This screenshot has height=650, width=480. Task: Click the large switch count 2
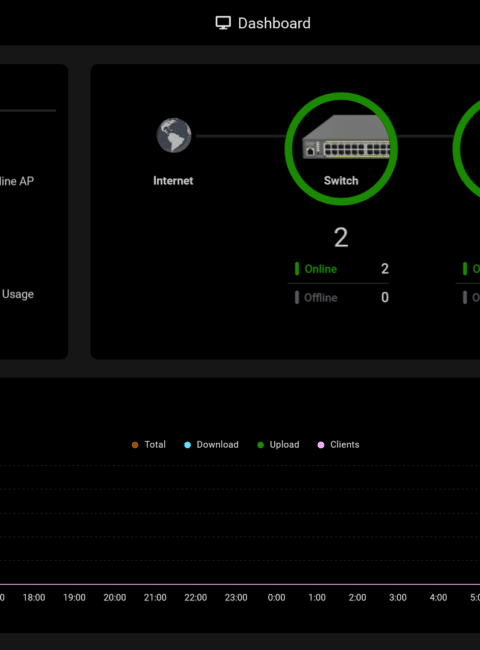[341, 238]
